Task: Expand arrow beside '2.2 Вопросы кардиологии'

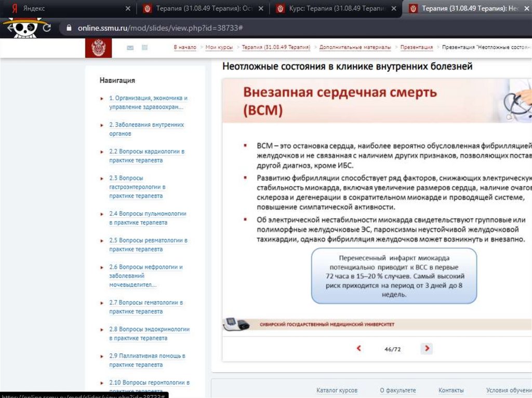Action: (102, 152)
